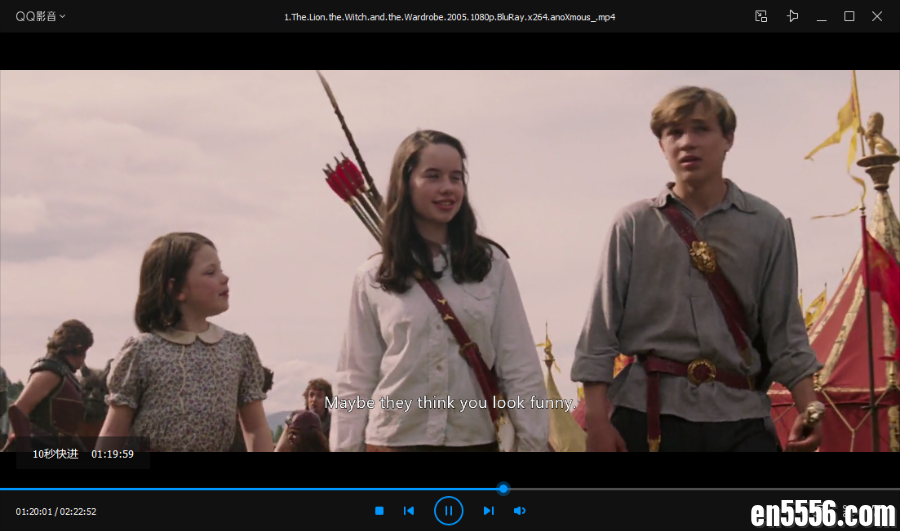Seek to the unplayed part of the progress bar
Screen dimensions: 900x531
point(704,489)
